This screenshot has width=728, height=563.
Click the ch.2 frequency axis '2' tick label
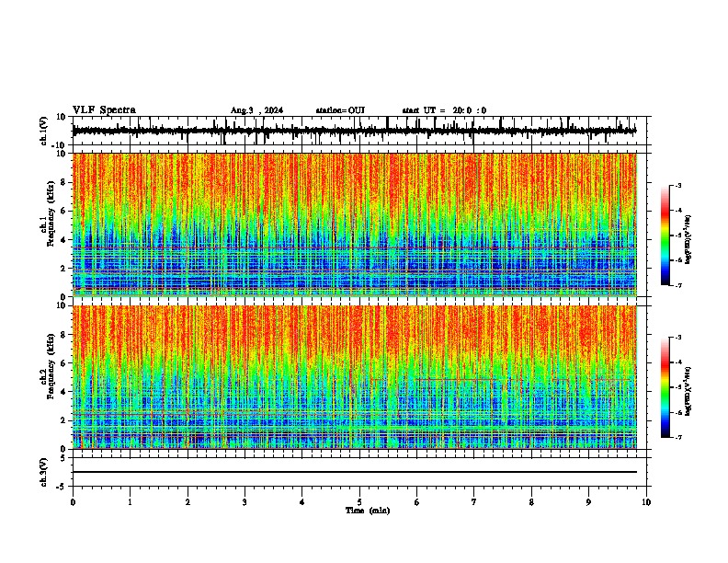coord(63,420)
